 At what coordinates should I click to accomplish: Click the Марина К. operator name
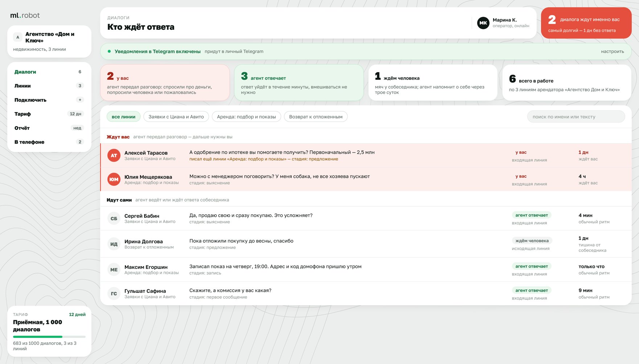[x=505, y=20]
